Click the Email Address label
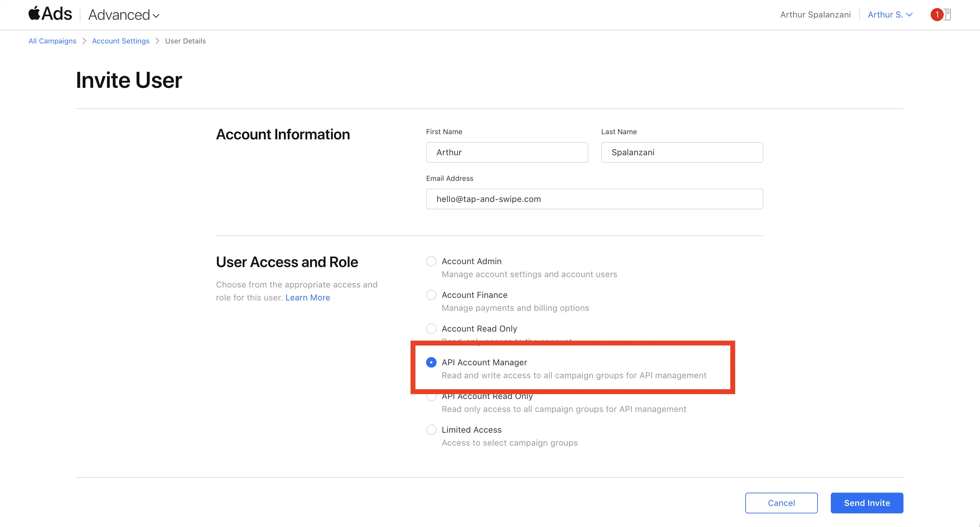The width and height of the screenshot is (980, 527). tap(450, 178)
